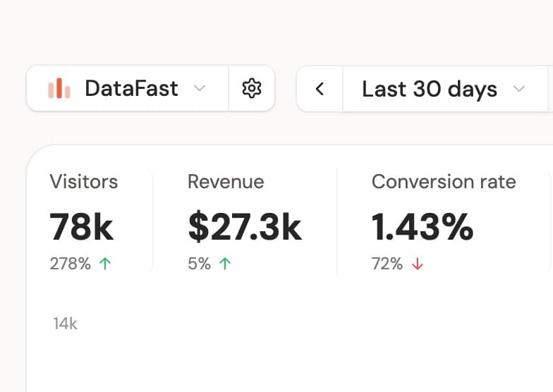553x392 pixels.
Task: Click the green up arrow beside 278%
Action: point(105,264)
